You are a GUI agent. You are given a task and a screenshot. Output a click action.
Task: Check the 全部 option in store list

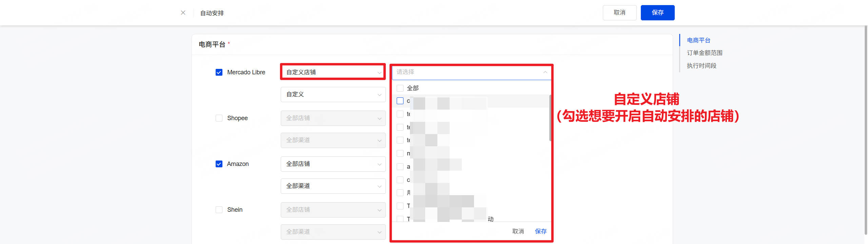point(400,88)
